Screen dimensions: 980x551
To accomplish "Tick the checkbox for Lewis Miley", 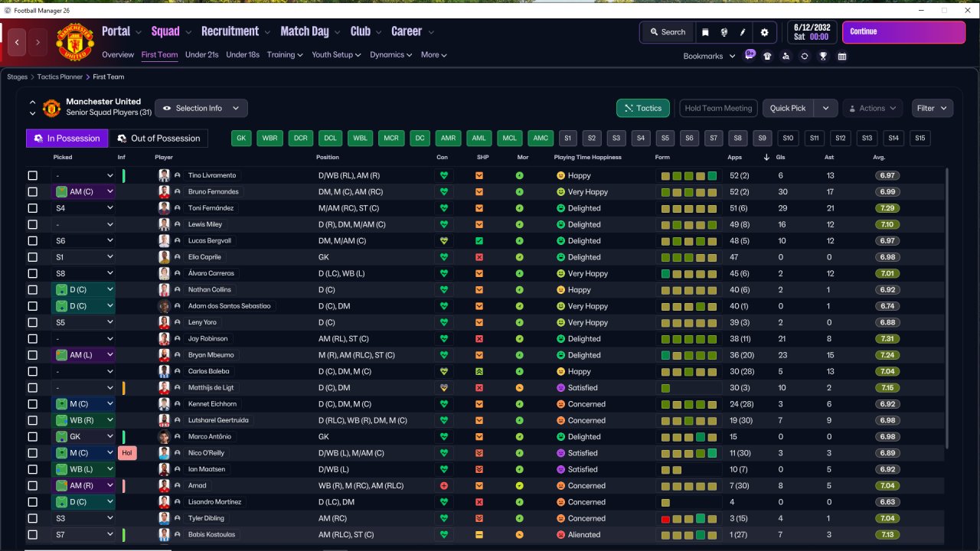I will coord(32,225).
